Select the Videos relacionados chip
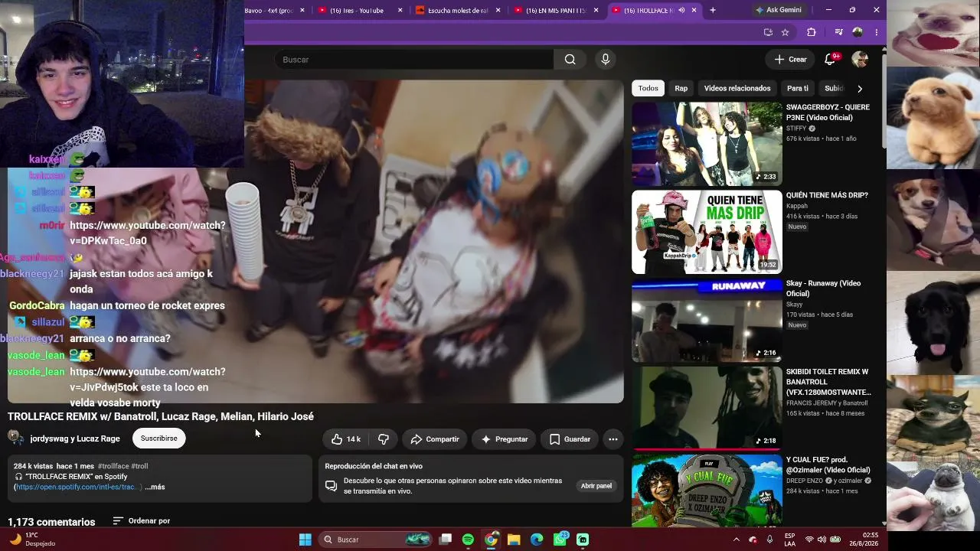The height and width of the screenshot is (551, 980). point(737,89)
